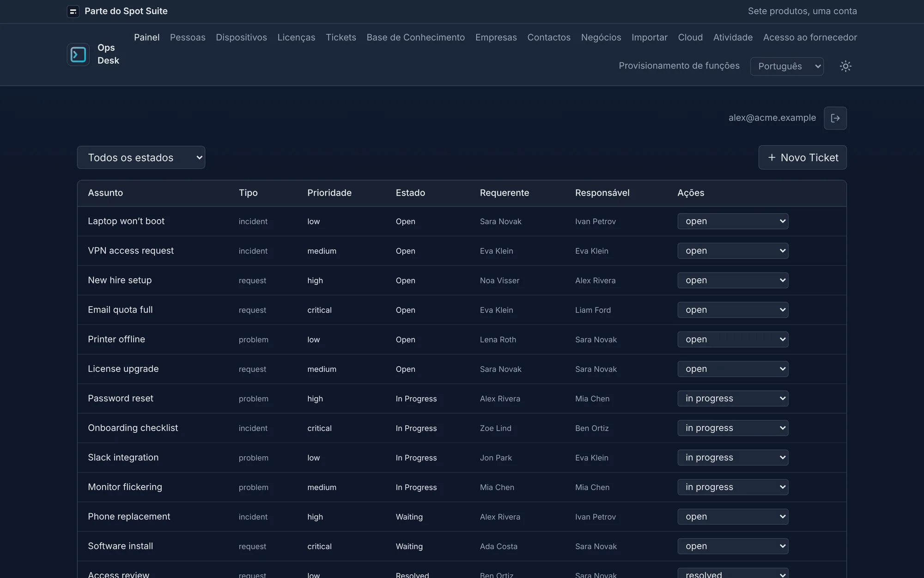924x578 pixels.
Task: Click the New hire setup subject
Action: pyautogui.click(x=120, y=280)
